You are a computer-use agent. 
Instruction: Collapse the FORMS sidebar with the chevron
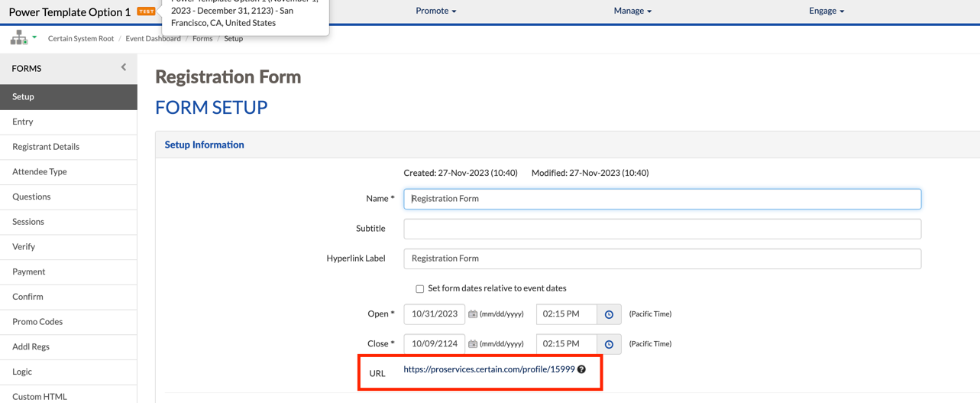click(124, 67)
